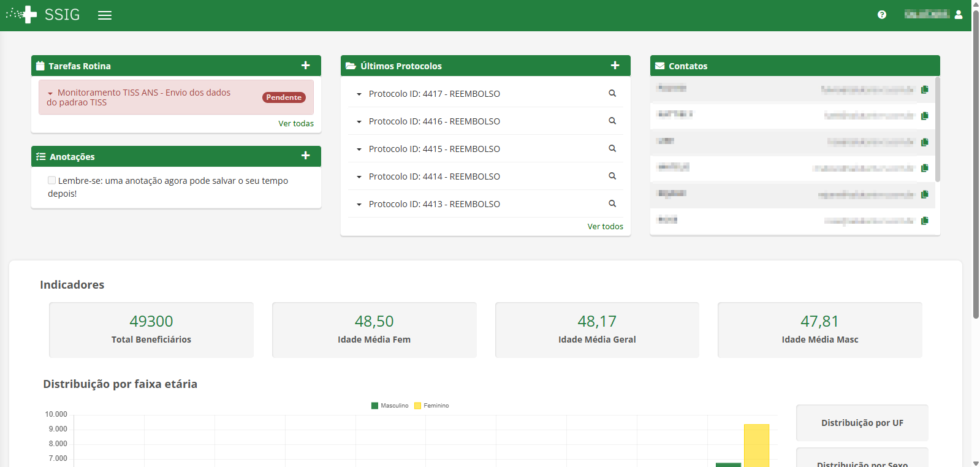Open the hamburger navigation menu

[105, 15]
